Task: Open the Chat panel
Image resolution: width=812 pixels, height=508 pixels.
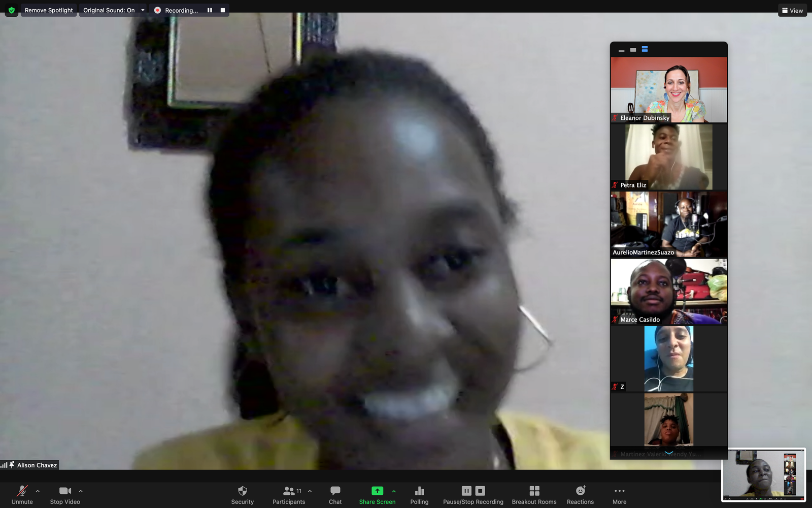Action: pyautogui.click(x=335, y=495)
